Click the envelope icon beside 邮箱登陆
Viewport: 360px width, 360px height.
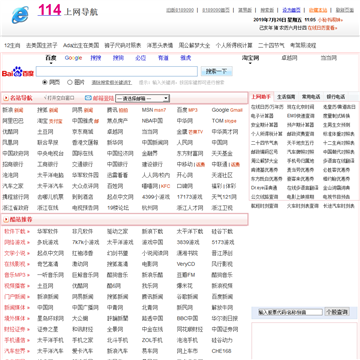(88, 98)
